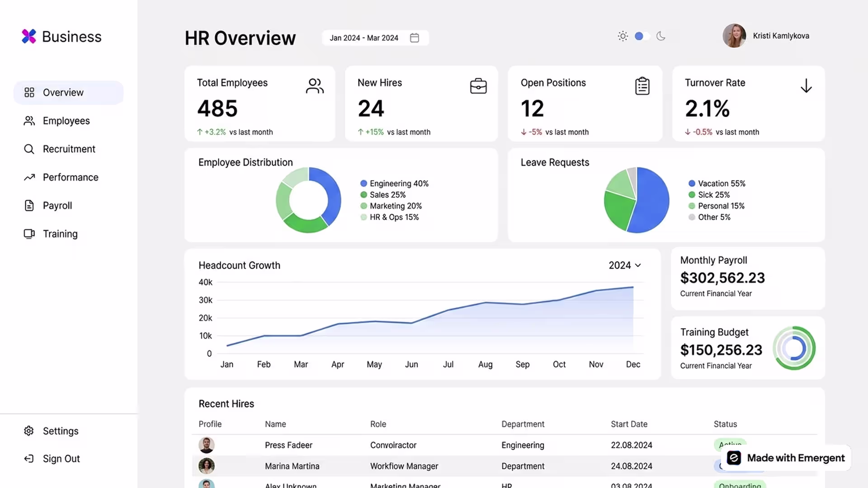Open the Overview sidebar item
868x488 pixels.
(x=68, y=93)
